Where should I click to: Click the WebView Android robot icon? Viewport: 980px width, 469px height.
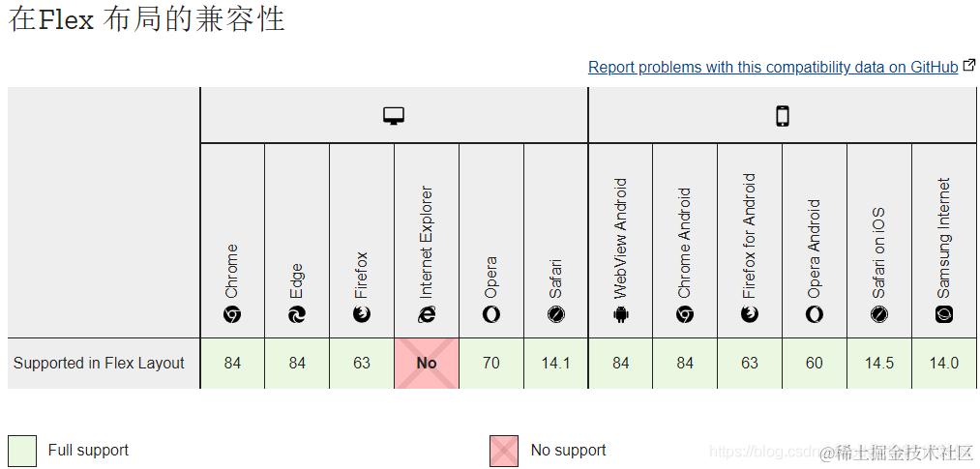click(x=620, y=315)
